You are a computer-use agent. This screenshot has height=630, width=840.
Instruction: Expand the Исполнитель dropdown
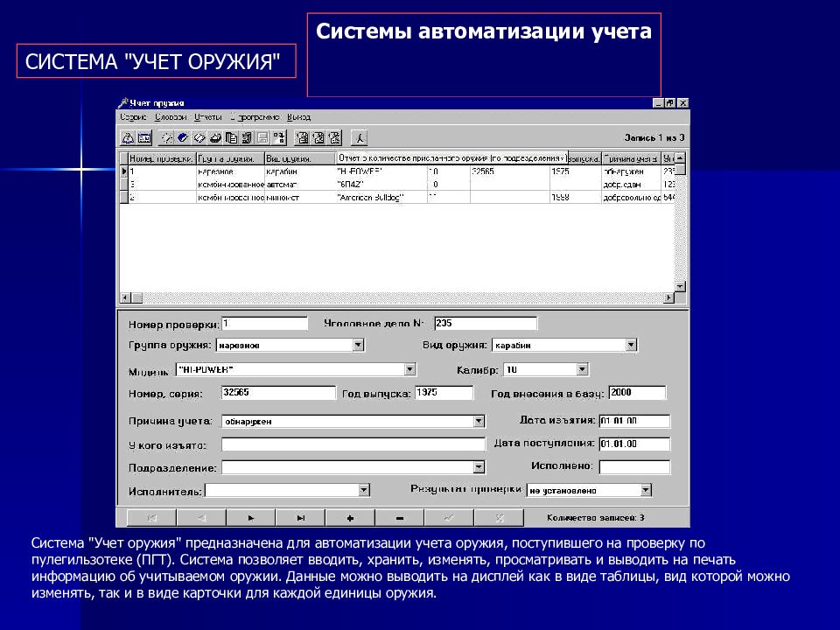364,490
